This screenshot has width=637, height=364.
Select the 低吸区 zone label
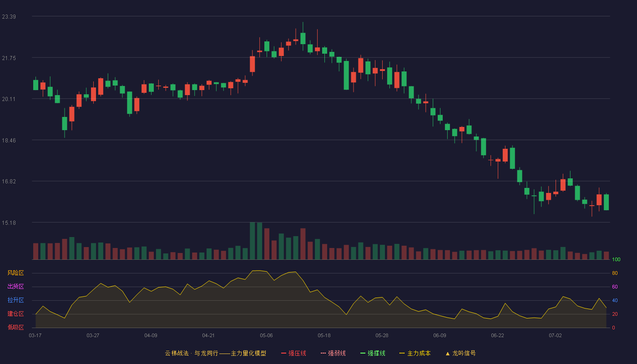15,327
